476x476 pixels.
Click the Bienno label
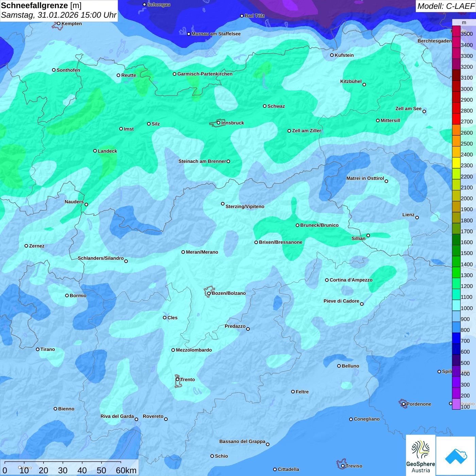pos(66,409)
